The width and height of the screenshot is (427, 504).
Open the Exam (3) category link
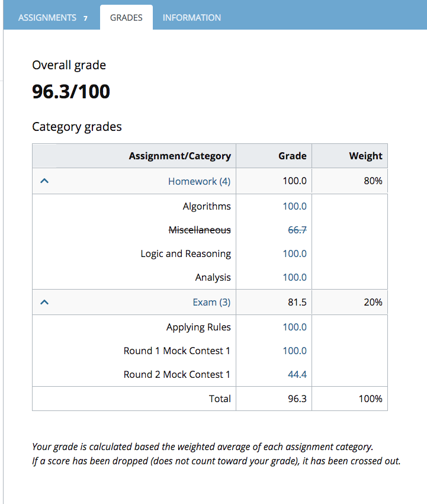(211, 301)
